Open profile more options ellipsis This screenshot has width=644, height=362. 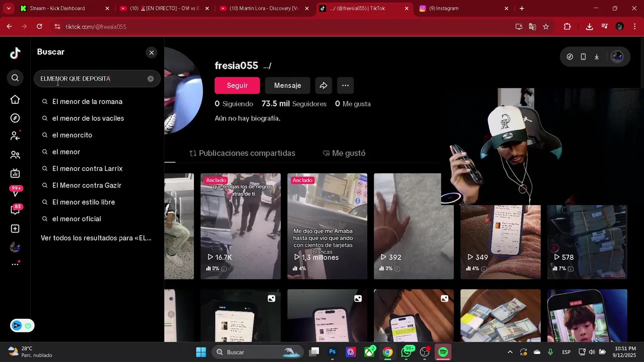pos(345,85)
